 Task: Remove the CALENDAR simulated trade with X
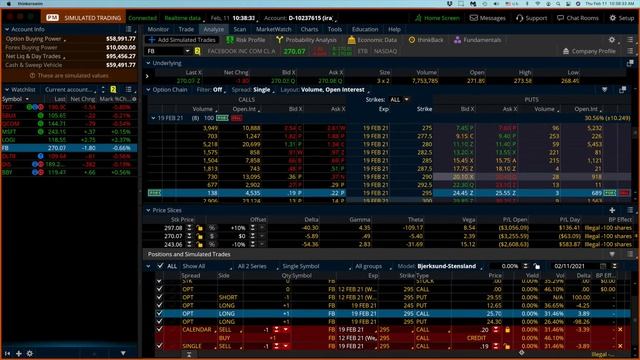(620, 329)
